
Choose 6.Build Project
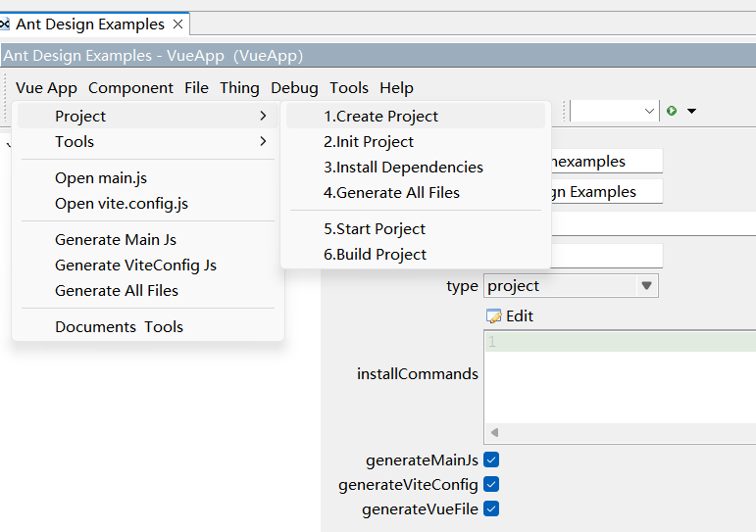(x=416, y=255)
